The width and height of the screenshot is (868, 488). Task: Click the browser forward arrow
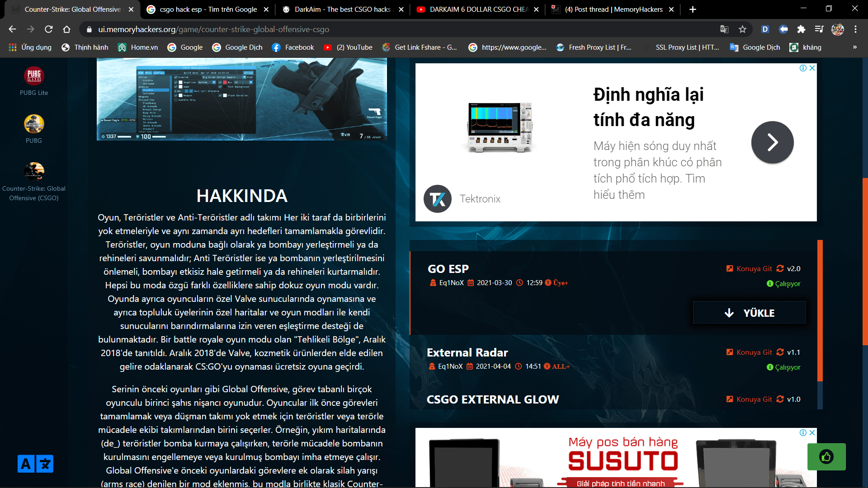click(30, 29)
